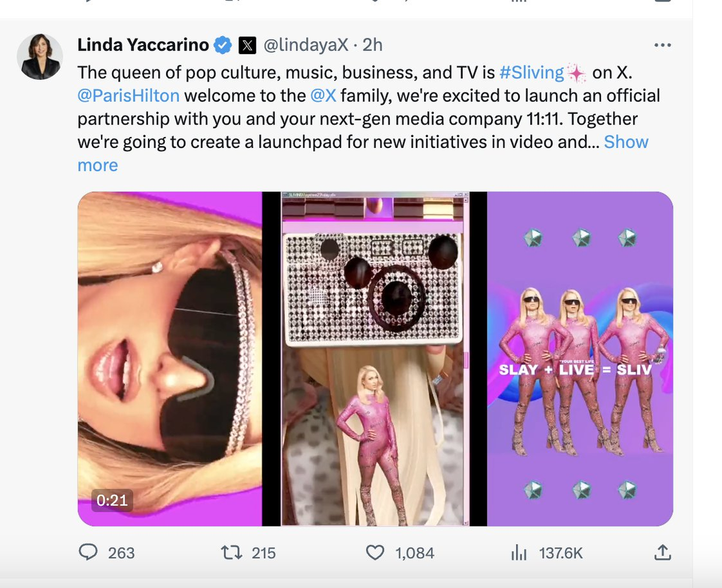The height and width of the screenshot is (588, 722).
Task: Reply to Linda Yaccarino's post
Action: pos(88,553)
